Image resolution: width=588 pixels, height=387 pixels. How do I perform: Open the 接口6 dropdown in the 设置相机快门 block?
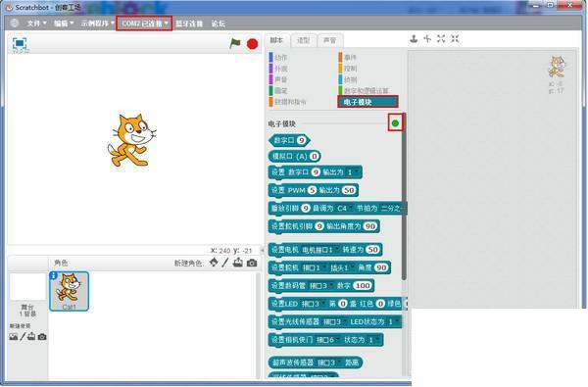(327, 340)
